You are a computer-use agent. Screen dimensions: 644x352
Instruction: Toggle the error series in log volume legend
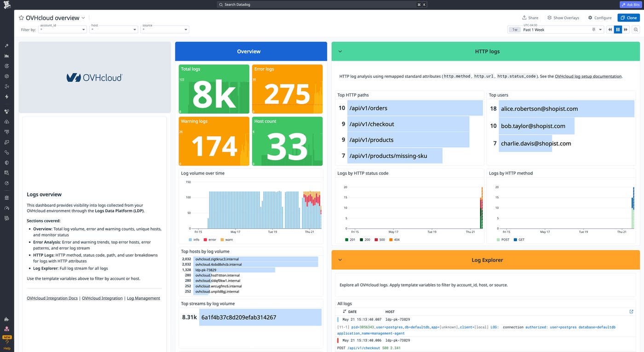click(x=210, y=240)
